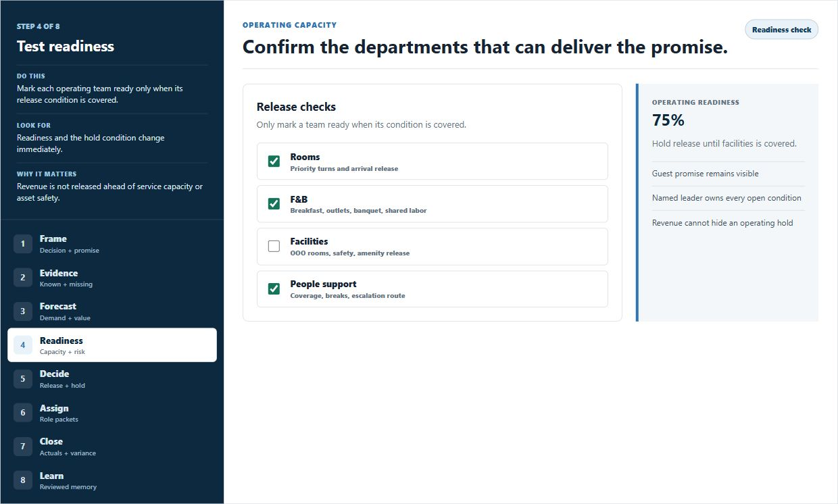
Task: Click 'Revenue cannot hide an operating hold'
Action: (x=722, y=223)
